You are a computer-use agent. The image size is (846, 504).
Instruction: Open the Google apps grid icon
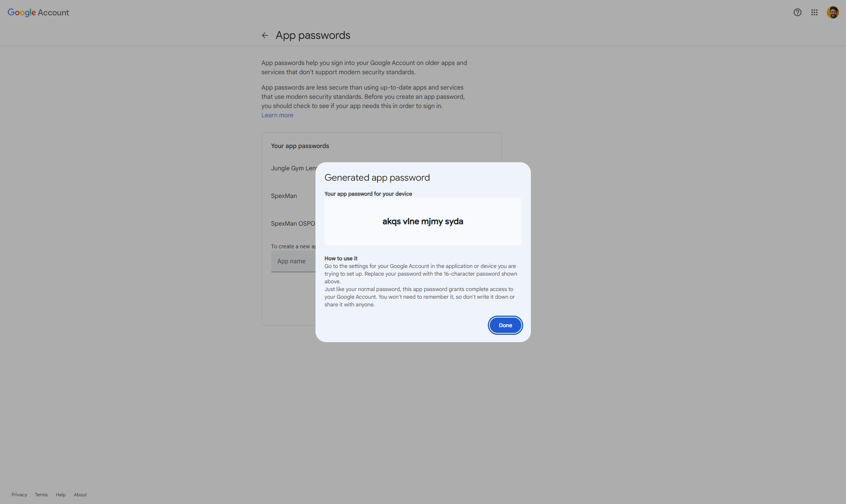[814, 12]
